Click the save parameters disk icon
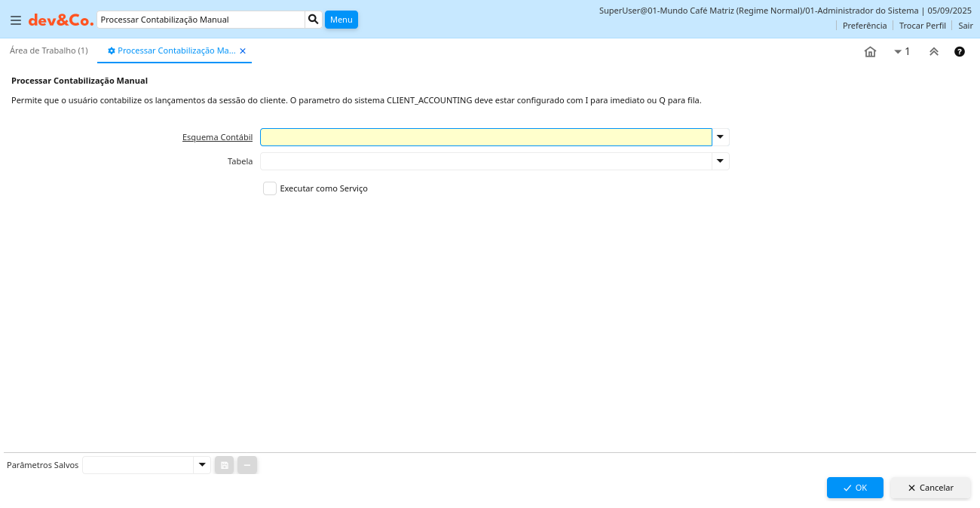The height and width of the screenshot is (508, 980). (224, 465)
